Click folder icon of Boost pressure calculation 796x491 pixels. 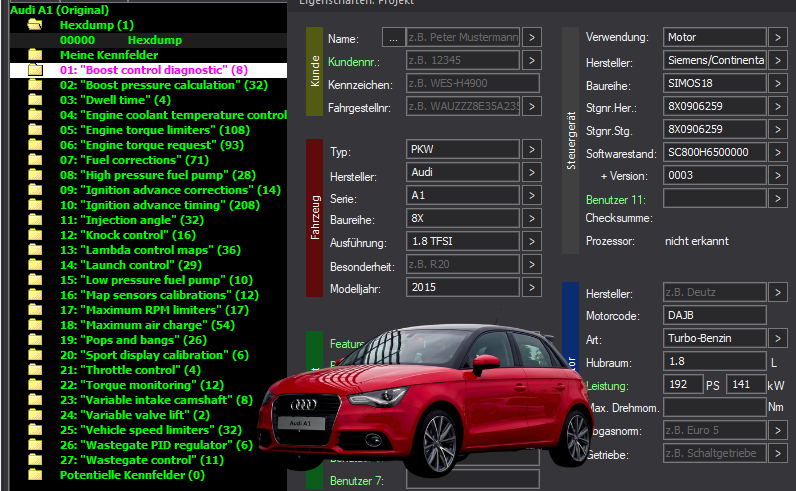coord(35,85)
